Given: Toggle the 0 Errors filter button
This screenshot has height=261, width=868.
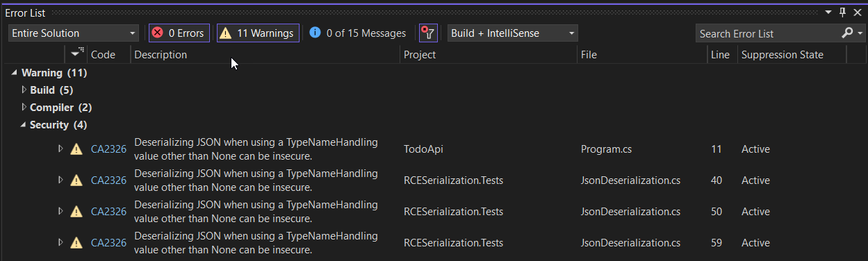Looking at the screenshot, I should [179, 33].
